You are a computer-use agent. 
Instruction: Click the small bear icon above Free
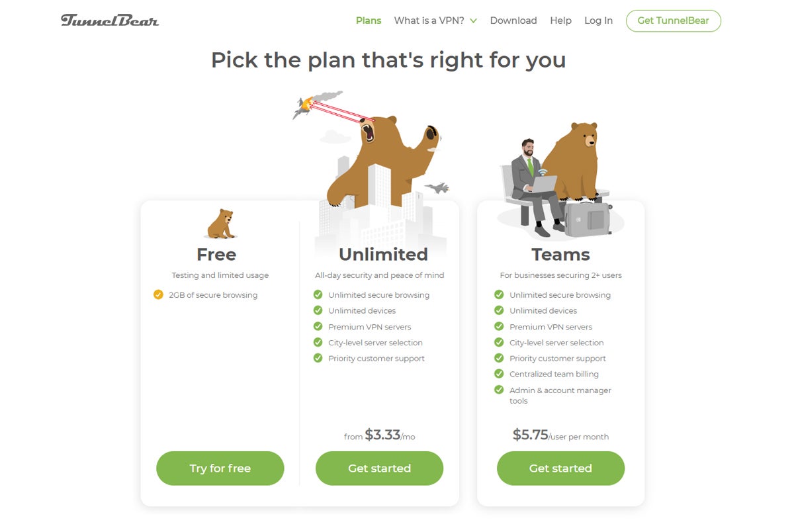(220, 224)
